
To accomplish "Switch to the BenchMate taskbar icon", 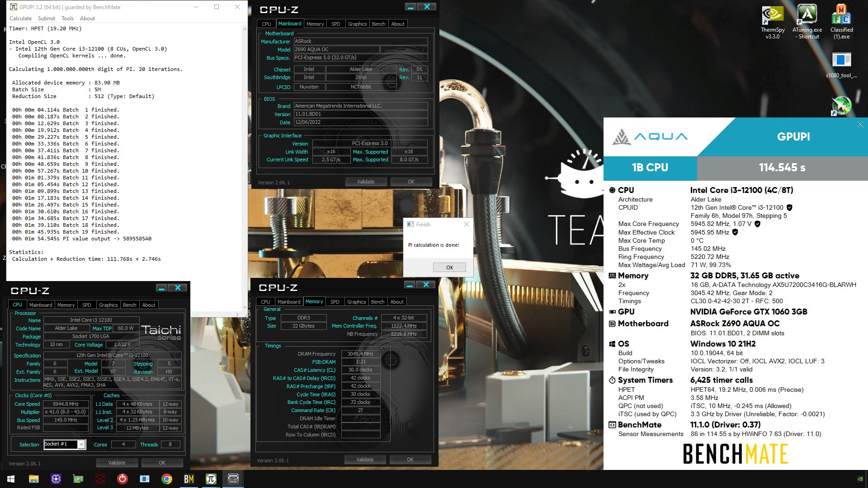I will (189, 479).
